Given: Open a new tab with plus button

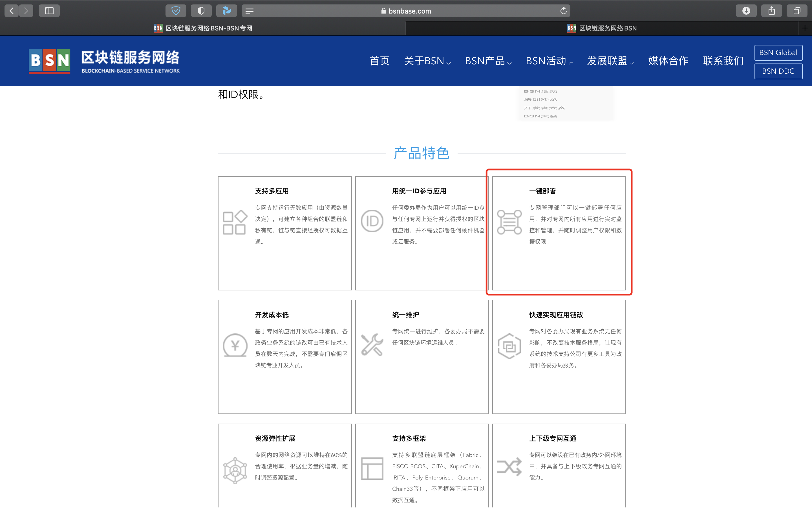Looking at the screenshot, I should pos(805,28).
